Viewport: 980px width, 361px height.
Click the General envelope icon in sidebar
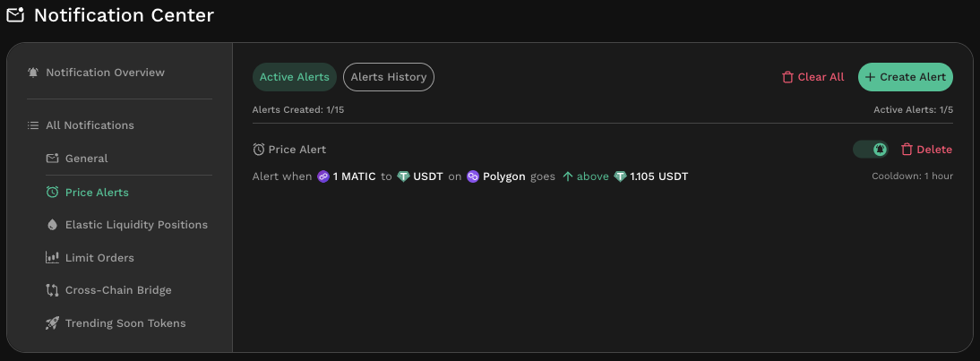coord(52,159)
